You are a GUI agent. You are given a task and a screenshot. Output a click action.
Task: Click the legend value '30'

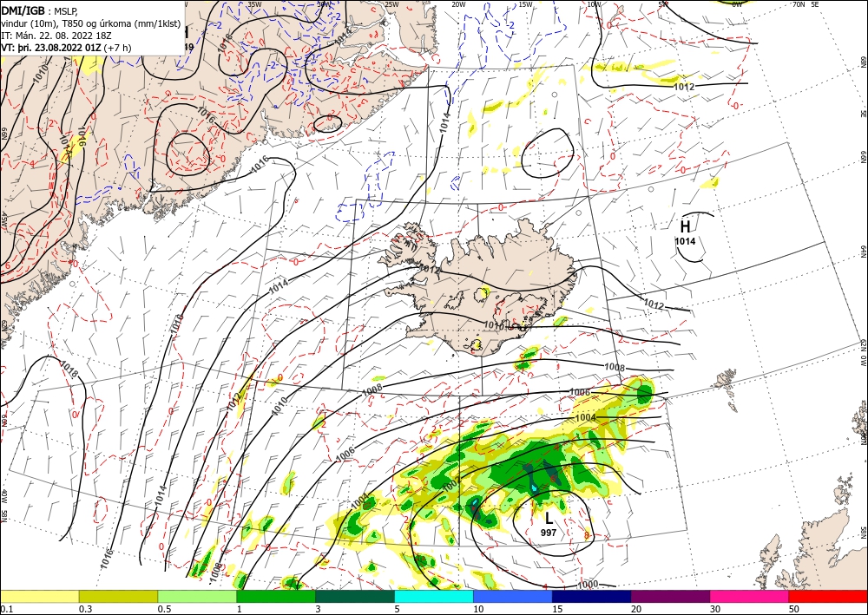coord(715,609)
